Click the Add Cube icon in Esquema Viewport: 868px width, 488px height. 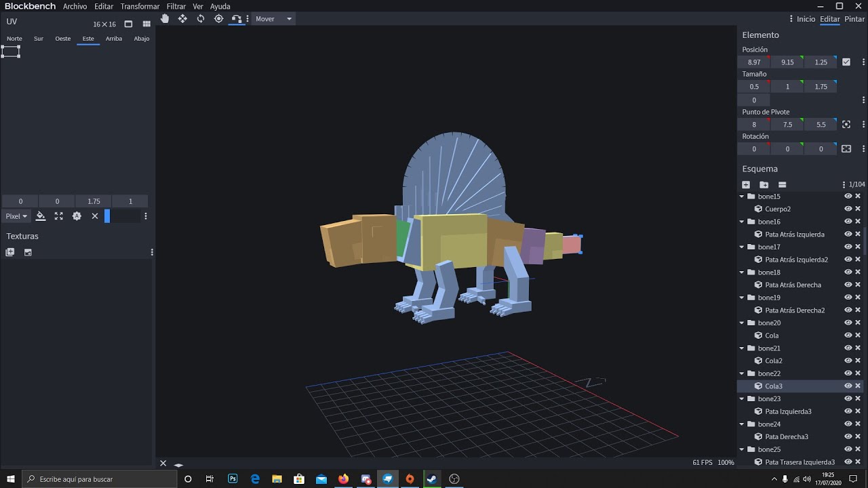746,184
